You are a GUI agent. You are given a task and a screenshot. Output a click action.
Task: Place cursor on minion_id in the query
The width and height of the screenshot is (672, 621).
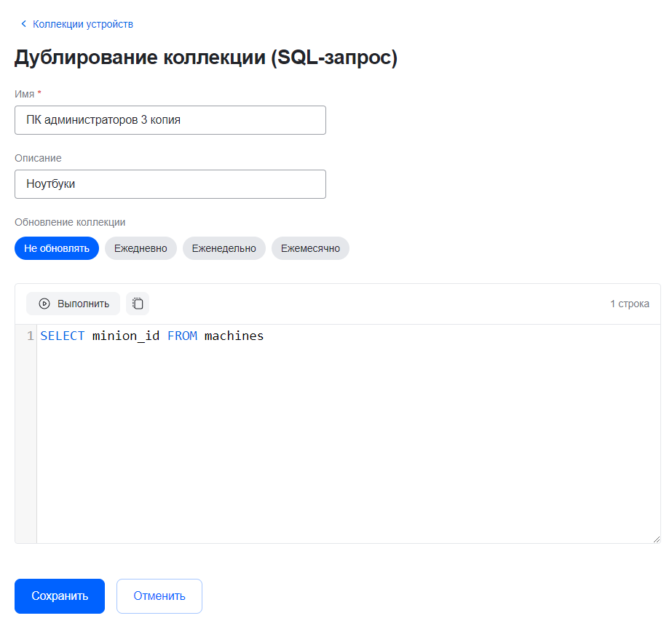(126, 336)
